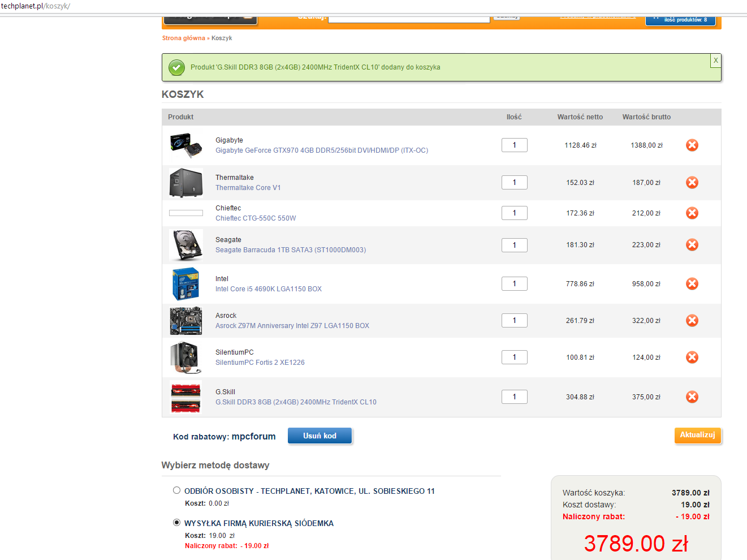Click the green checkmark success icon

click(176, 68)
